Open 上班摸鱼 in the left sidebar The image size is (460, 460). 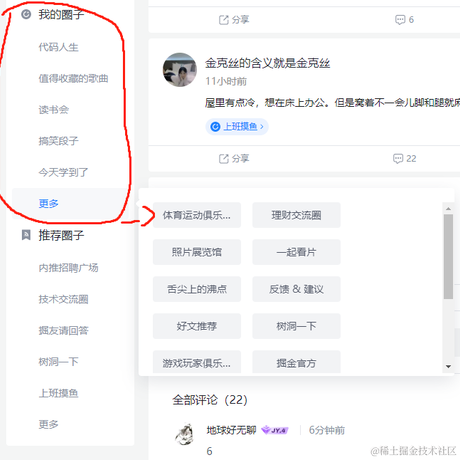point(59,393)
